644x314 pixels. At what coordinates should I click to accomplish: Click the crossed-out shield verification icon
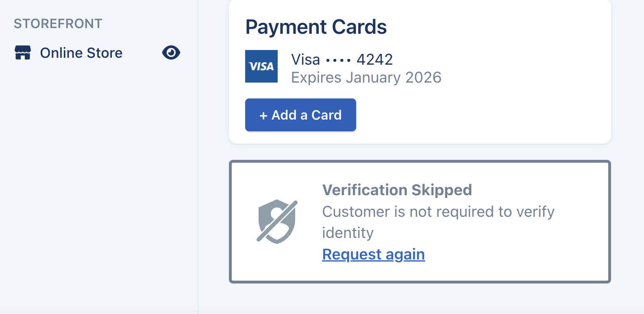pos(277,221)
